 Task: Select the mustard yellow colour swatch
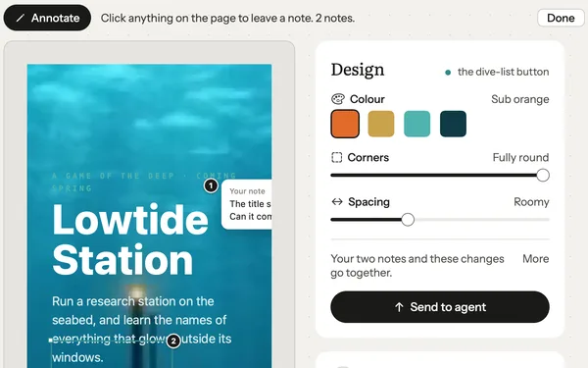click(x=381, y=124)
